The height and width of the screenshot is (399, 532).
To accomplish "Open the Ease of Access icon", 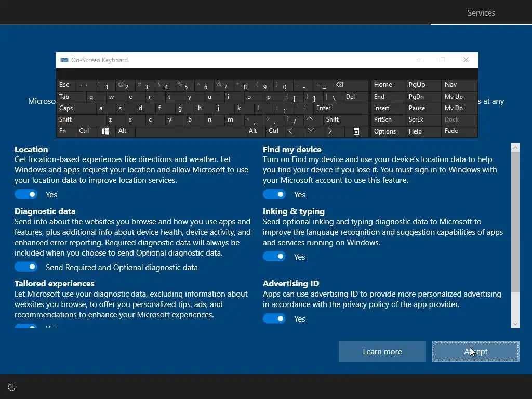I will click(12, 387).
